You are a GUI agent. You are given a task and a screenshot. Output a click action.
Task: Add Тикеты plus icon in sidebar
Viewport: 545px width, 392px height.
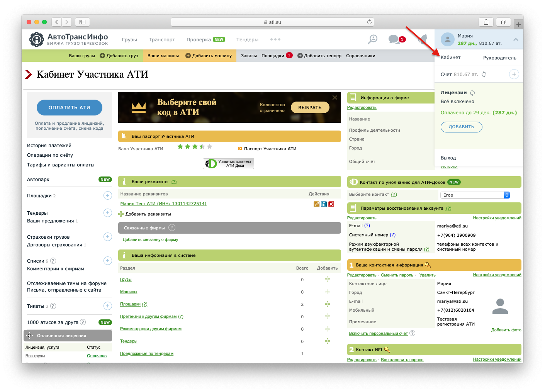point(108,306)
